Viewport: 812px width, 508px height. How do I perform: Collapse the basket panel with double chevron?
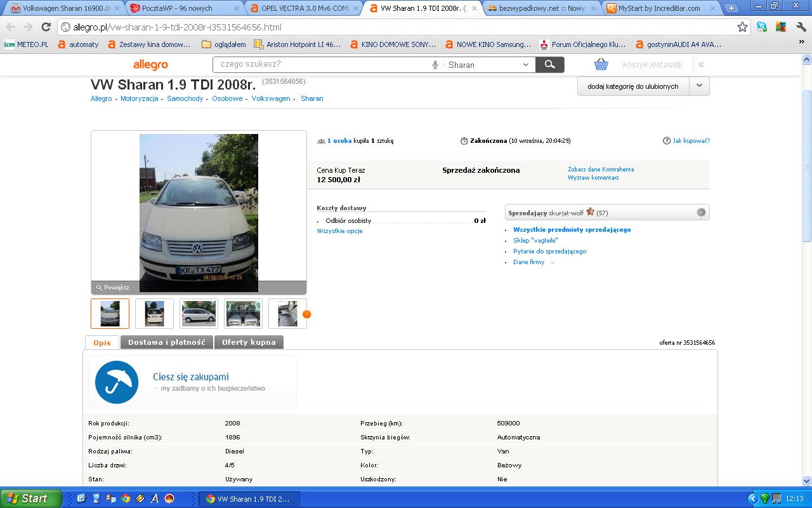(x=701, y=65)
